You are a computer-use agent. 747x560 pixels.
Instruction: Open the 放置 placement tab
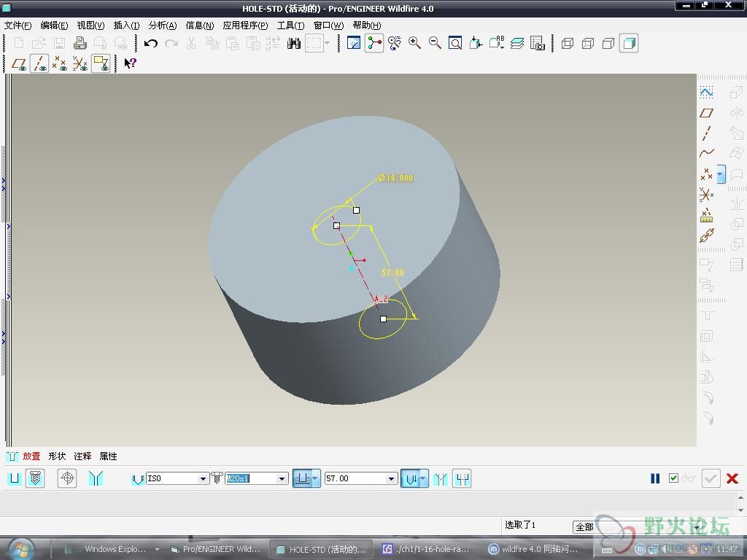pos(31,456)
